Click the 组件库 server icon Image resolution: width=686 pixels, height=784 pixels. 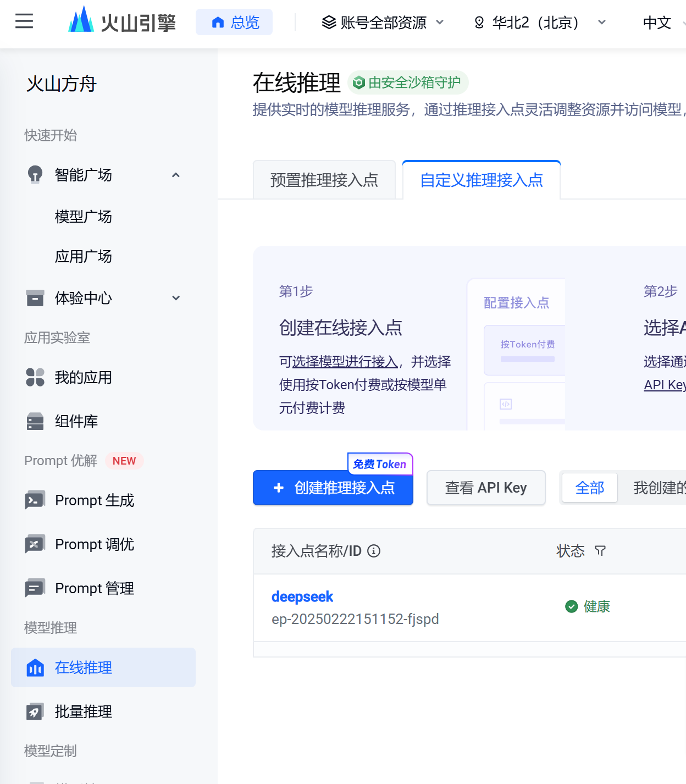[x=35, y=421]
